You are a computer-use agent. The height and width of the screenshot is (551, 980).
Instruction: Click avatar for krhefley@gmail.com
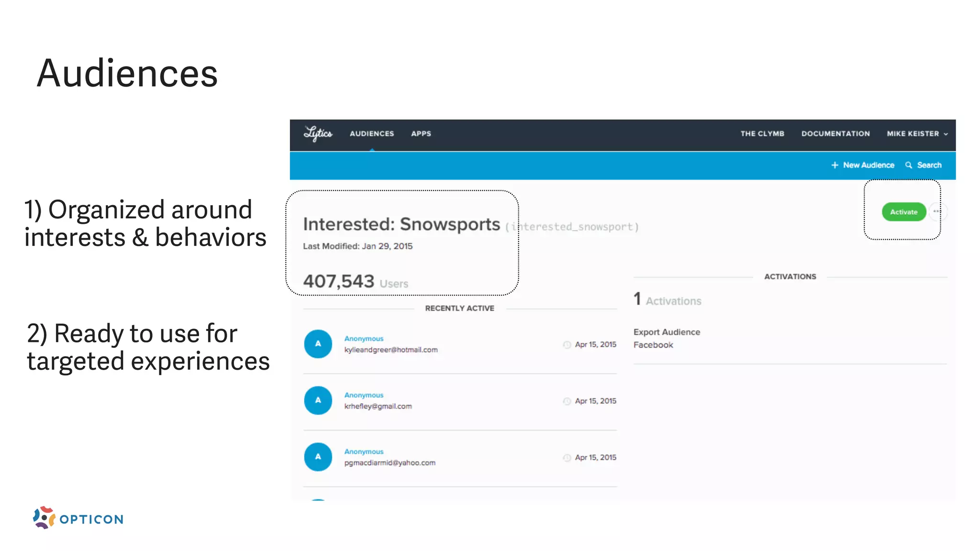[318, 400]
